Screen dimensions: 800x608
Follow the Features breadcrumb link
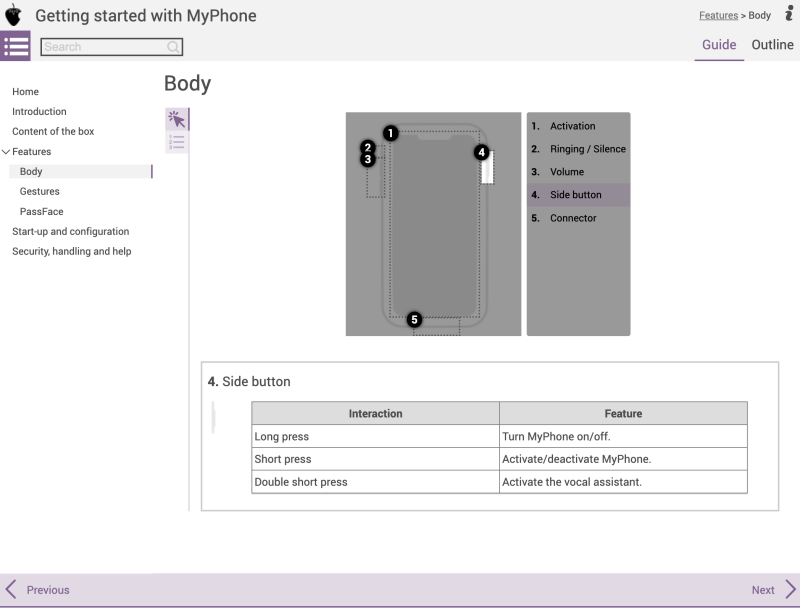click(x=718, y=15)
